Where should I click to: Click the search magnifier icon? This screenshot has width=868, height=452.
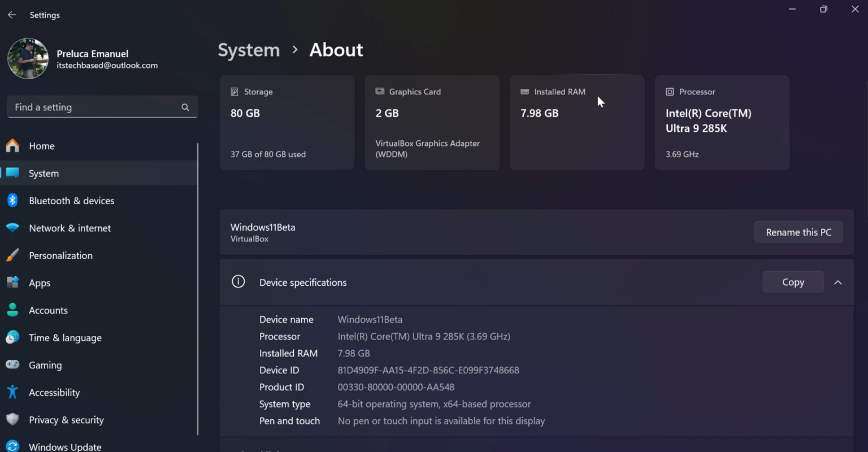(185, 107)
